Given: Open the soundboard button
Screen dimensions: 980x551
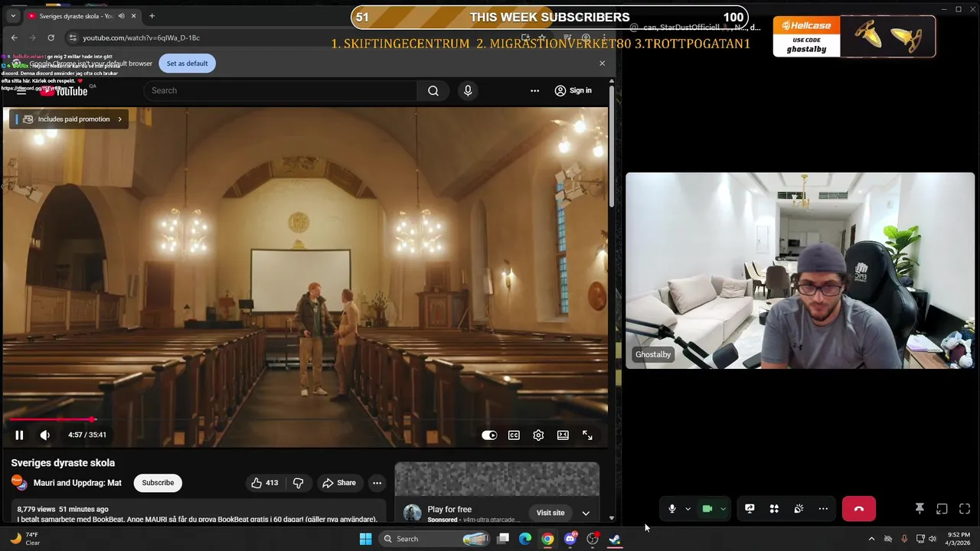Looking at the screenshot, I should [x=799, y=509].
